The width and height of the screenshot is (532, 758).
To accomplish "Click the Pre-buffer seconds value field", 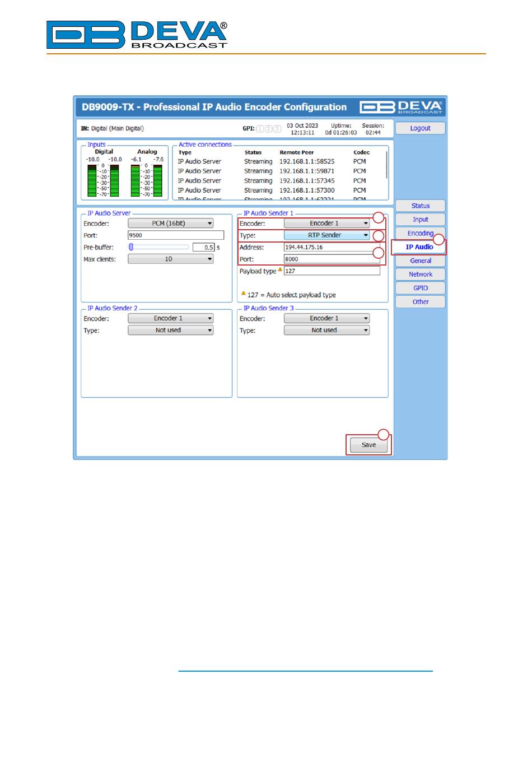I will click(x=203, y=247).
